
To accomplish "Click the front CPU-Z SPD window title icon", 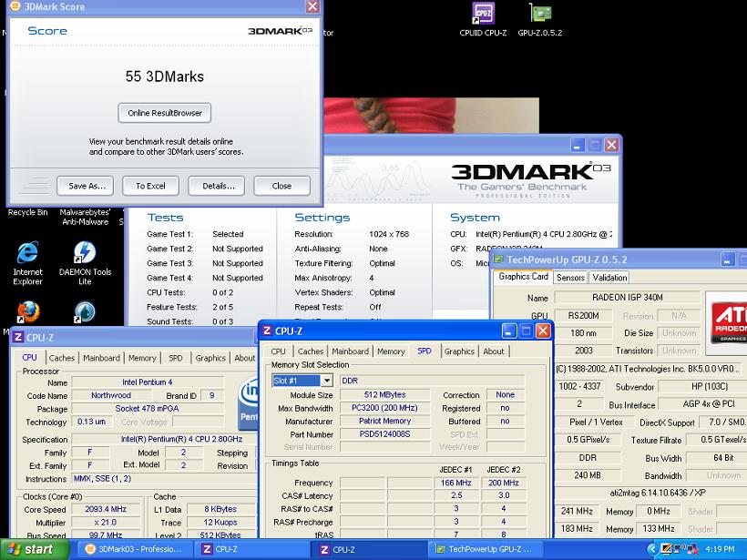I will tap(267, 331).
